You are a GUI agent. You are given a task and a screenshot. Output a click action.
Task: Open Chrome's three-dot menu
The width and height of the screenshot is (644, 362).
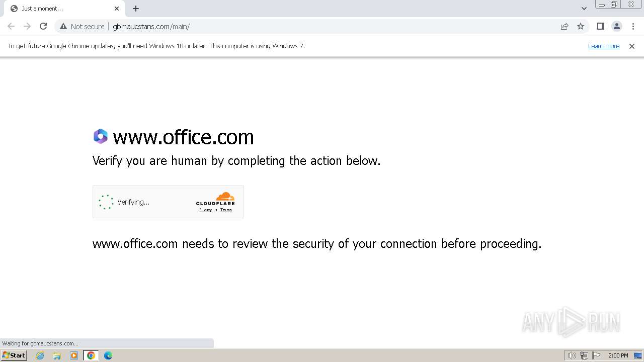click(x=633, y=26)
